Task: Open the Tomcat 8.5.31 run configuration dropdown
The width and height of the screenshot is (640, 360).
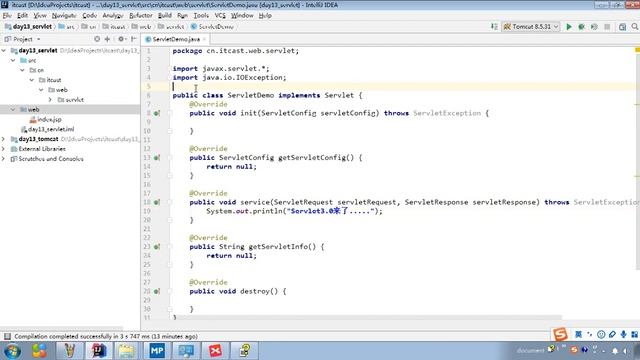Action: pyautogui.click(x=531, y=27)
